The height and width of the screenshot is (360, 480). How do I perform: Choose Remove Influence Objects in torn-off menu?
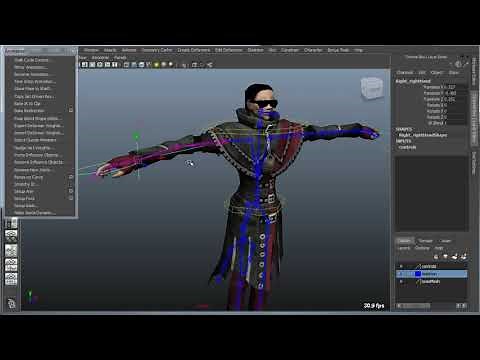[x=39, y=162]
